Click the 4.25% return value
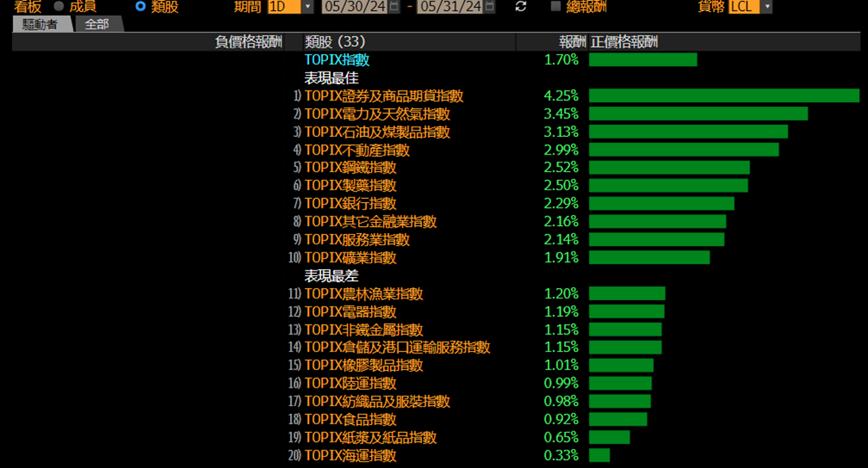868x468 pixels. (561, 96)
